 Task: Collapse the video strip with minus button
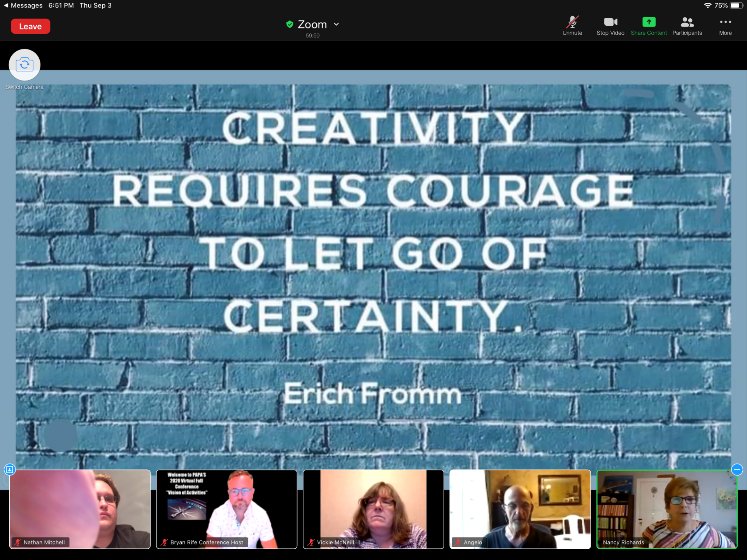pos(737,469)
